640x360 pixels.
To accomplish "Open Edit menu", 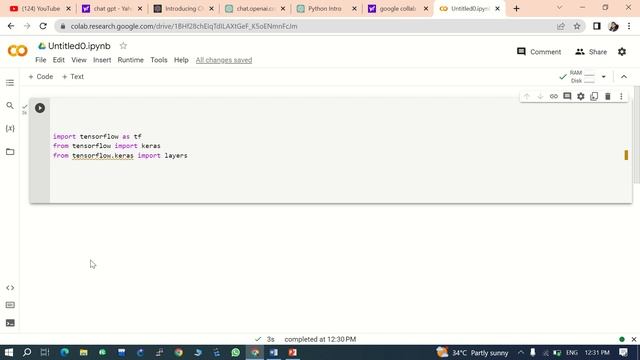I will point(58,60).
